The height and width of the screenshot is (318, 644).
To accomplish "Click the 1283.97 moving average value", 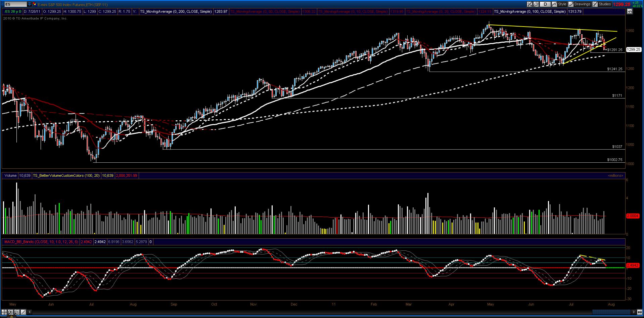I will (221, 11).
